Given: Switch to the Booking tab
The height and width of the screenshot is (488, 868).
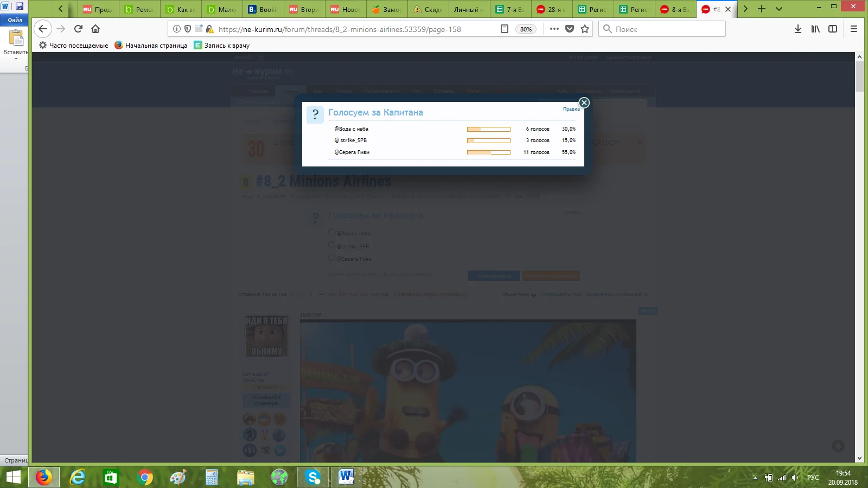Looking at the screenshot, I should tap(263, 9).
